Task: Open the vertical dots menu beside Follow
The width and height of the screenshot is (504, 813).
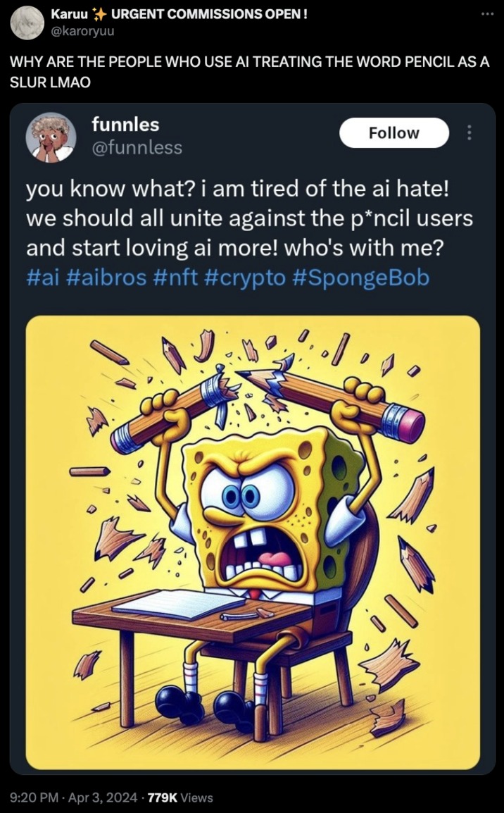Action: pyautogui.click(x=471, y=133)
